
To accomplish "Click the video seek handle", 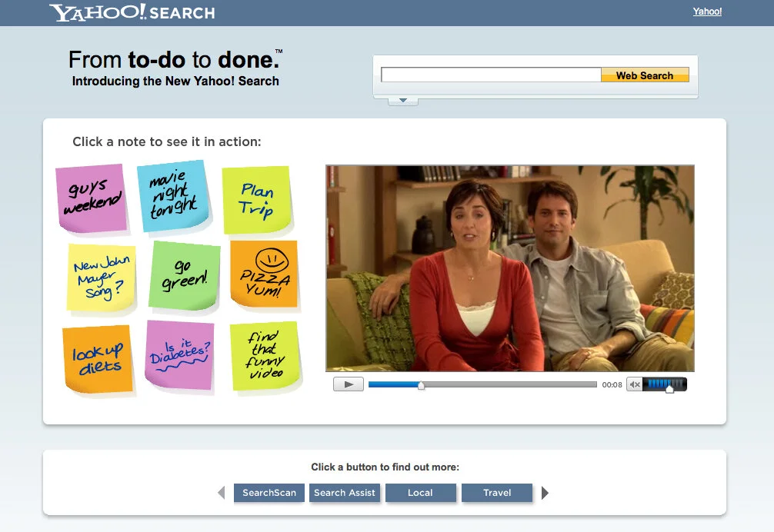I will click(421, 386).
